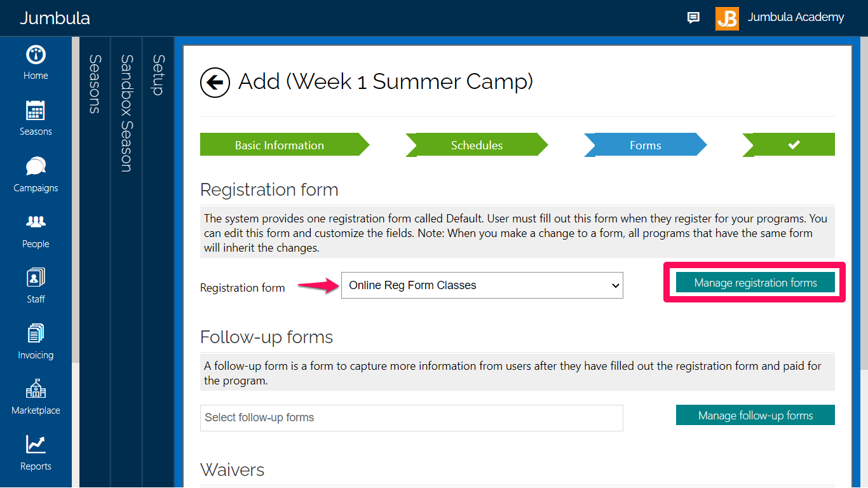Screen dimensions: 868x488
Task: Go to the Basic Information step
Action: (x=280, y=145)
